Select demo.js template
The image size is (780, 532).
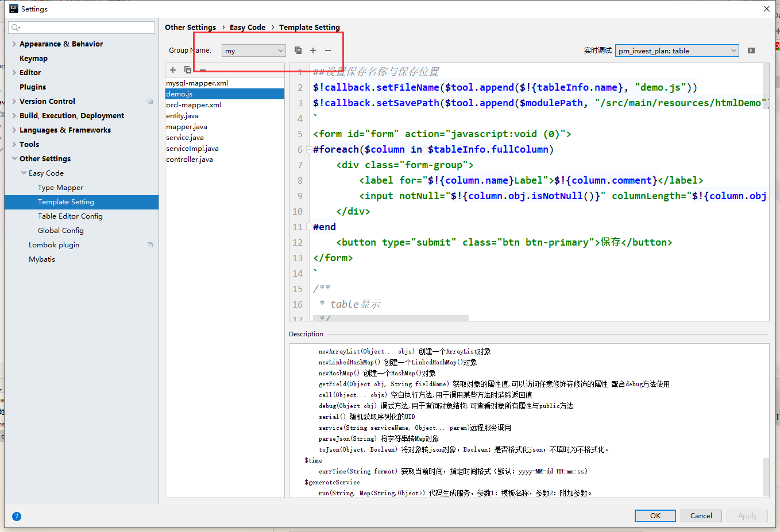225,94
